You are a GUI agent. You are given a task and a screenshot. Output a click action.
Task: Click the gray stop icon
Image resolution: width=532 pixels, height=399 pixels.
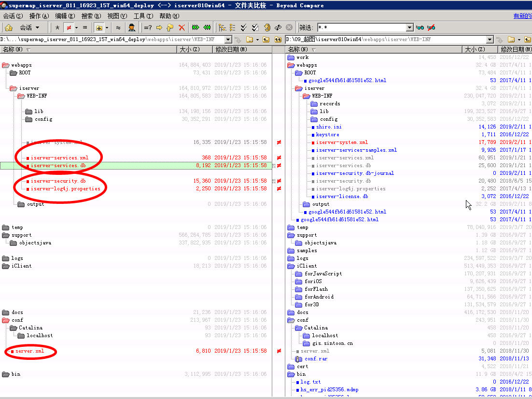point(289,28)
